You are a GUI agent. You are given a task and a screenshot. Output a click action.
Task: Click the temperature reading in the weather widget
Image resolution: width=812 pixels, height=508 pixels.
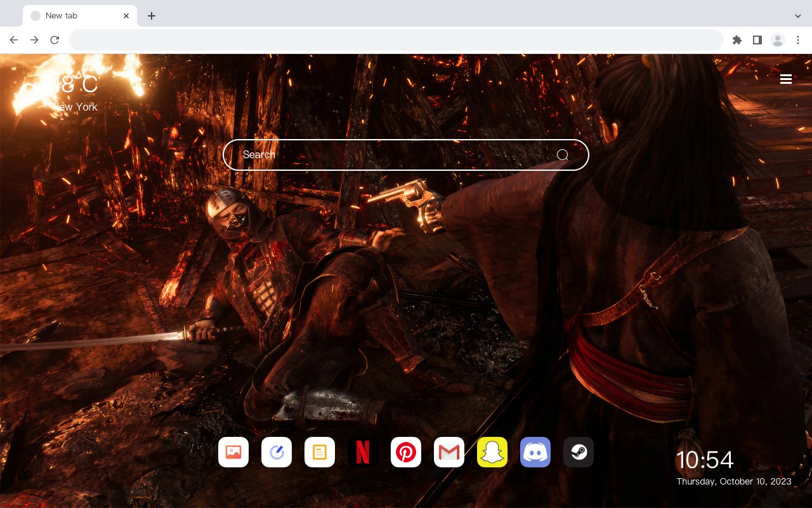75,84
